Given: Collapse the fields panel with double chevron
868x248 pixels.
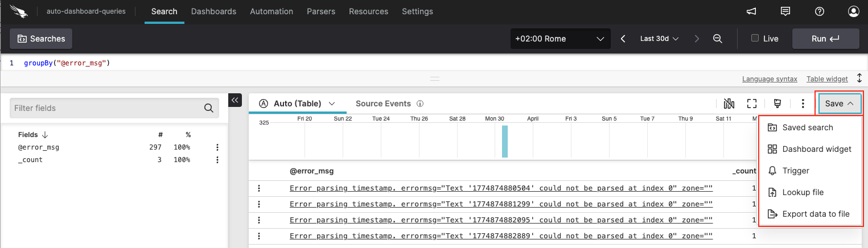Looking at the screenshot, I should [235, 100].
